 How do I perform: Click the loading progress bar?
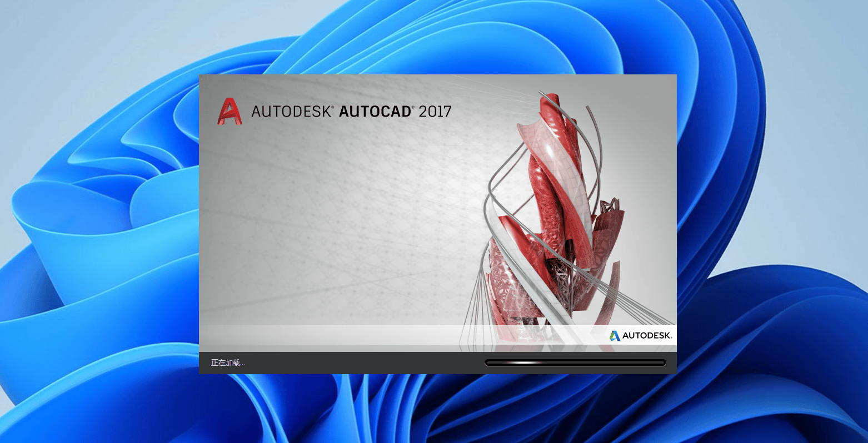[x=575, y=363]
